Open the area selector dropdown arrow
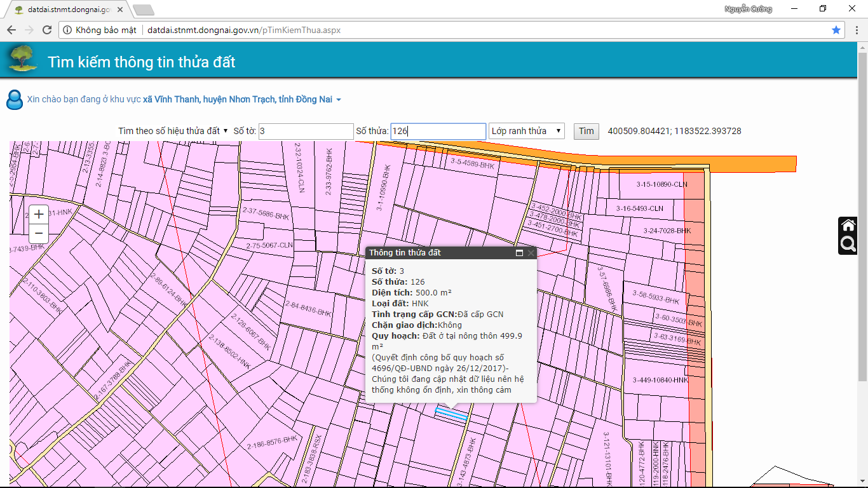 click(x=339, y=100)
